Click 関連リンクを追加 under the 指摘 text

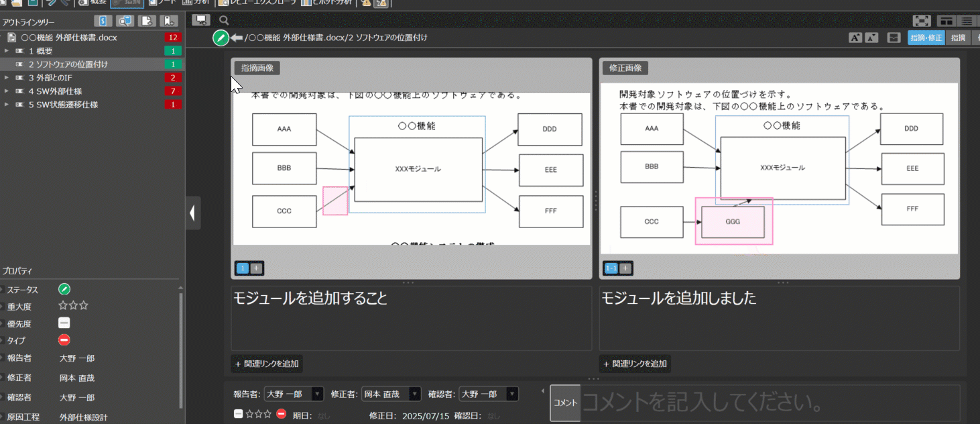[267, 364]
